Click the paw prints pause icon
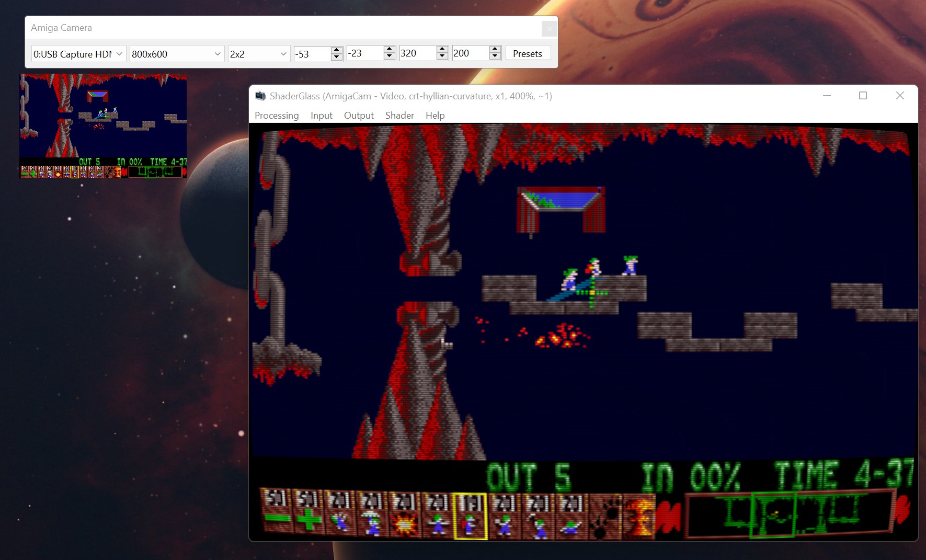Image resolution: width=926 pixels, height=560 pixels. [x=605, y=517]
